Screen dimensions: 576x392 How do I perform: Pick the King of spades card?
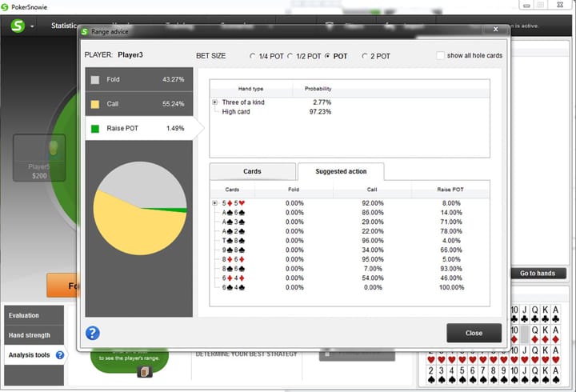546,375
